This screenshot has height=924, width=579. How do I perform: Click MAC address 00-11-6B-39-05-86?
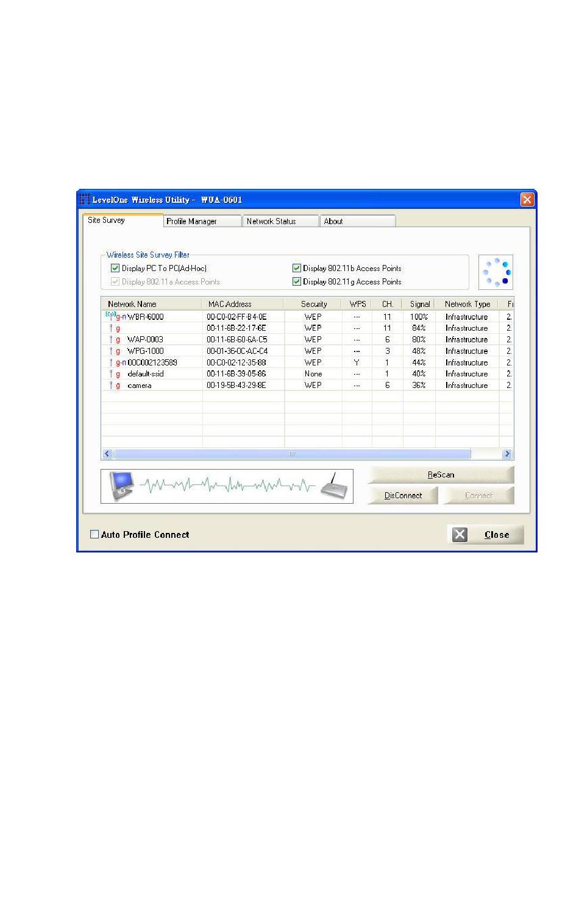[236, 374]
